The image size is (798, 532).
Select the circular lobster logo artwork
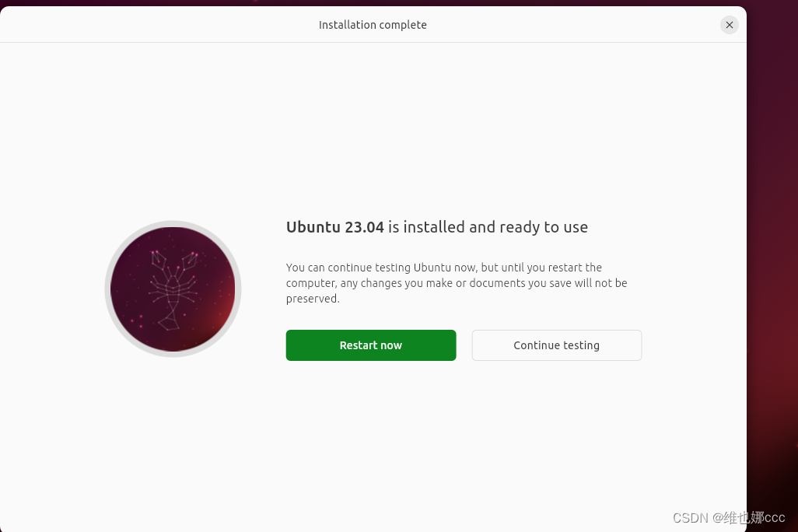173,289
